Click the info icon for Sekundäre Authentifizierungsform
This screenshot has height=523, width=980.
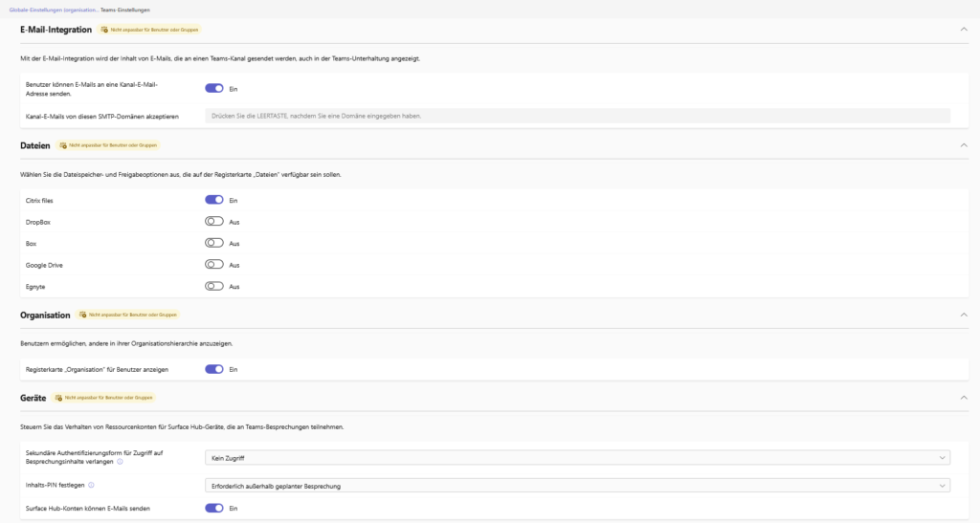coord(118,462)
